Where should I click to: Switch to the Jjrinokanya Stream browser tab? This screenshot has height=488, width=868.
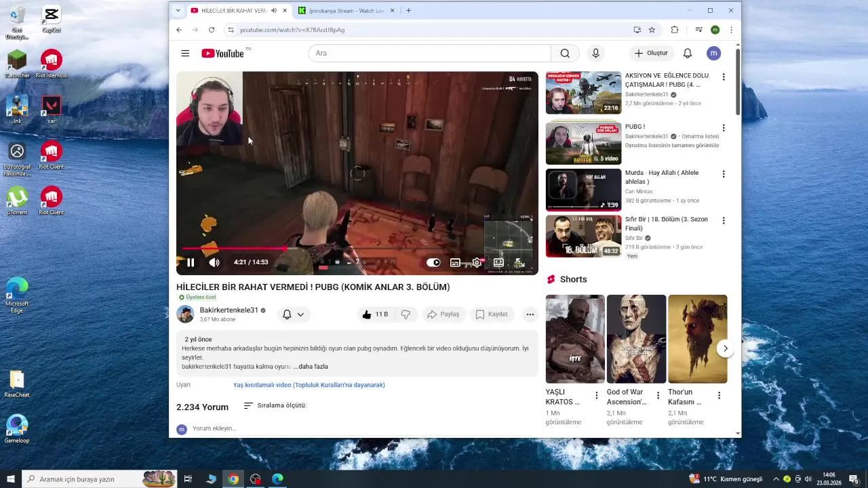347,11
